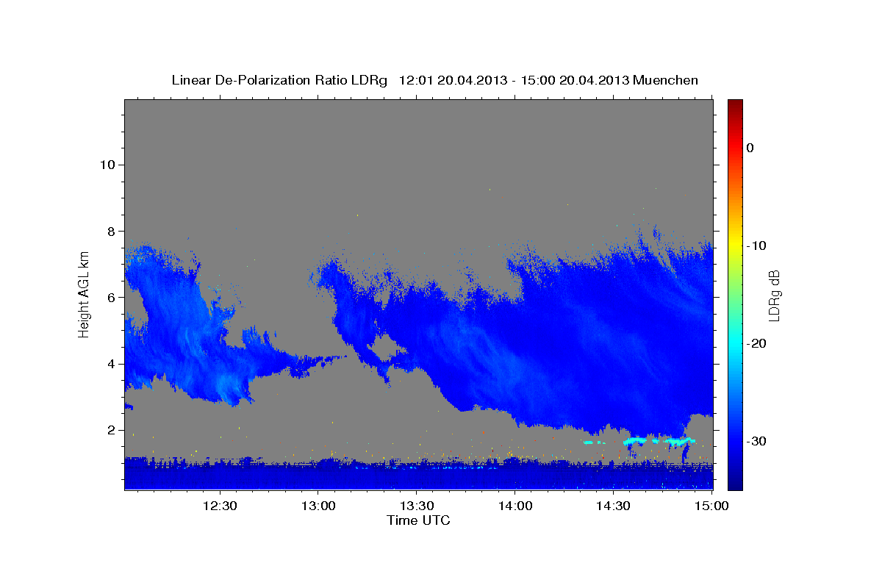This screenshot has height=588, width=882.
Task: Click the 13:00 time tick label
Action: (318, 506)
